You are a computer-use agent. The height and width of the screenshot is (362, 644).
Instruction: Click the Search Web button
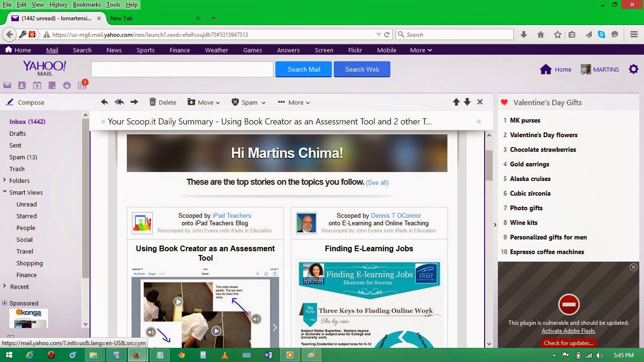click(x=362, y=69)
